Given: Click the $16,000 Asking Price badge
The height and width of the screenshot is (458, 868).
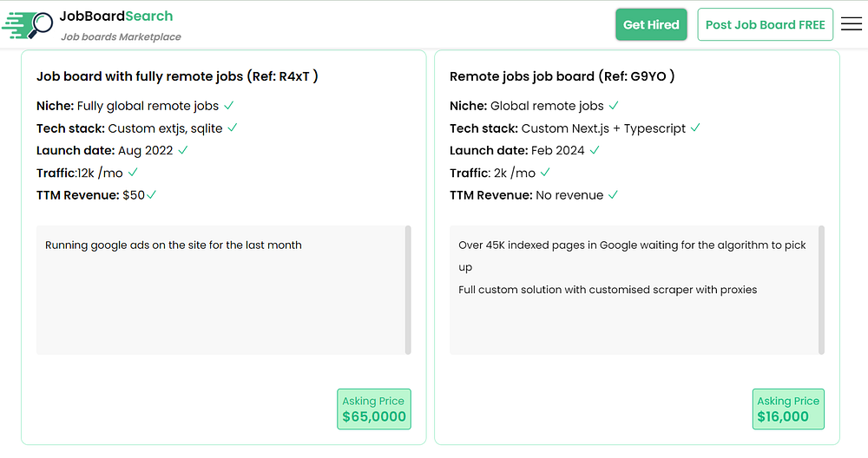Looking at the screenshot, I should (x=787, y=409).
